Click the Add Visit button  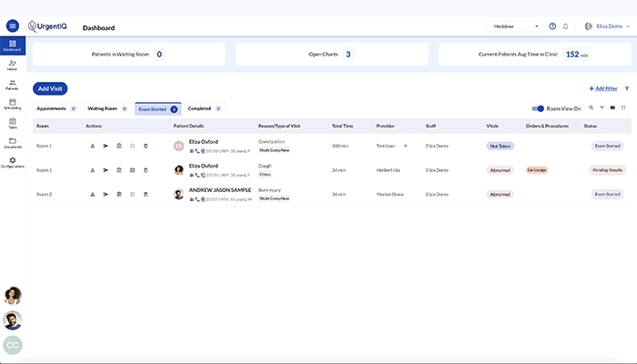[50, 88]
